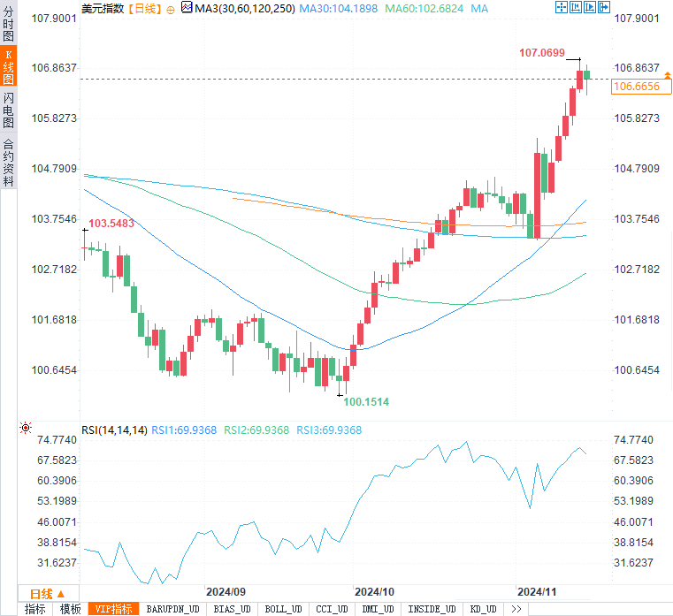Click the 【日线】 period label in title

(x=145, y=9)
